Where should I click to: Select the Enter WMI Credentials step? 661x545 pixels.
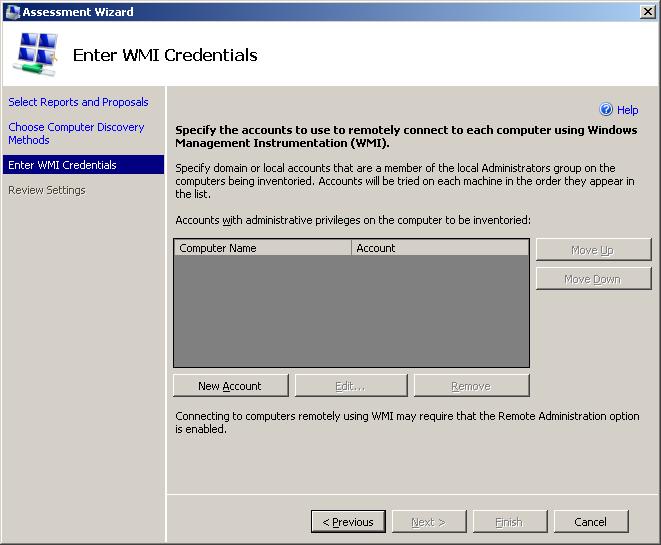pyautogui.click(x=83, y=165)
